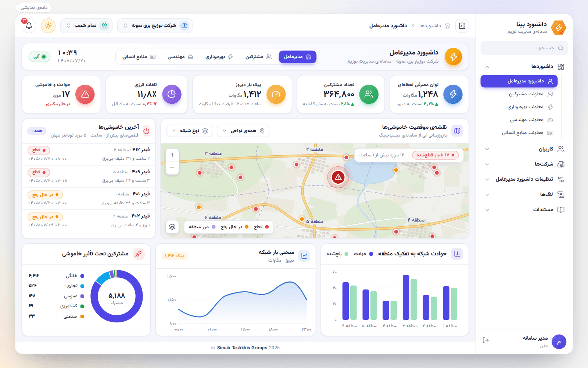Click the همه link in آخرین خاموشی‌ها
The height and width of the screenshot is (368, 588).
[x=37, y=131]
